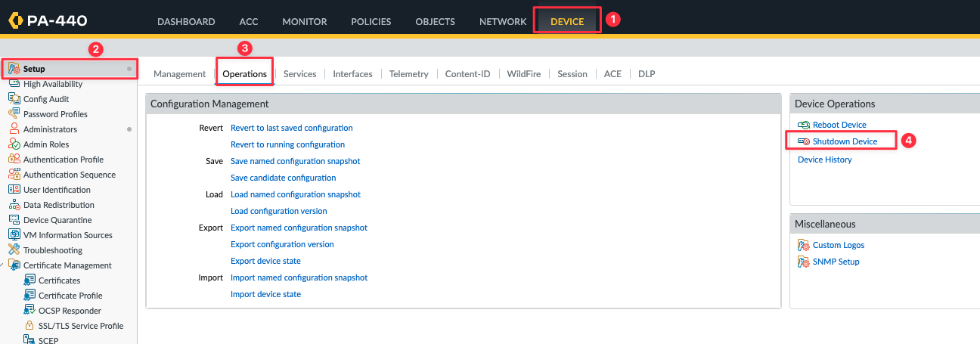Click the High Availability sidebar icon

[14, 84]
